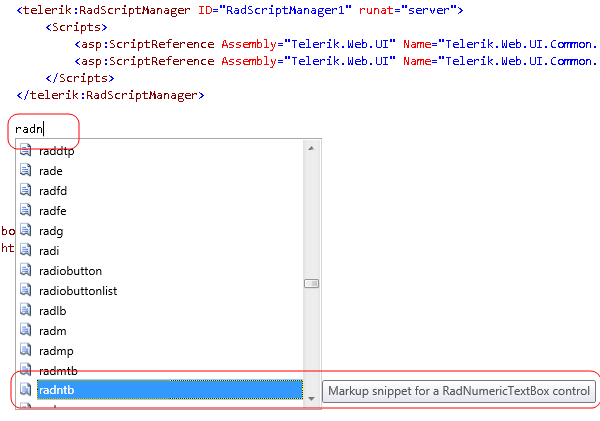This screenshot has height=421, width=600.
Task: Click the snippet icon beside radg
Action: [25, 230]
